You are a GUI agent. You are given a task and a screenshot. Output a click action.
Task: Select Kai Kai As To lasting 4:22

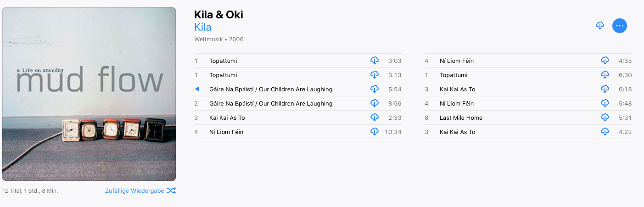457,132
